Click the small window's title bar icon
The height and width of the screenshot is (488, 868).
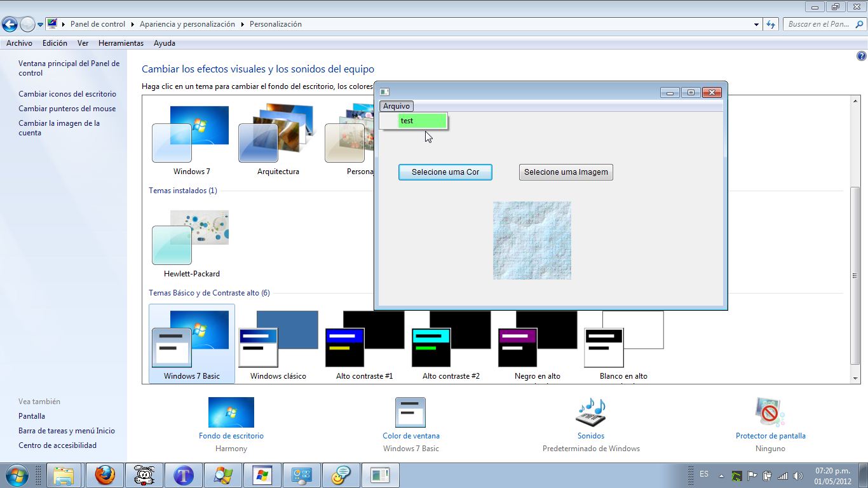click(x=384, y=92)
